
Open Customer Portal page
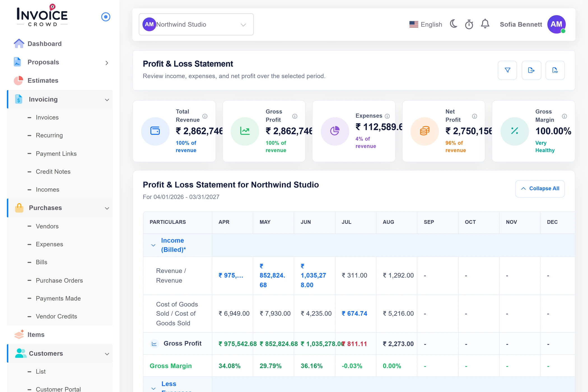coord(58,389)
